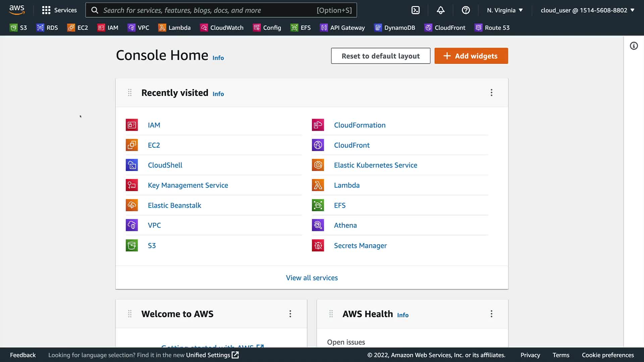The image size is (644, 362).
Task: Click the Key Management Service icon
Action: click(131, 185)
